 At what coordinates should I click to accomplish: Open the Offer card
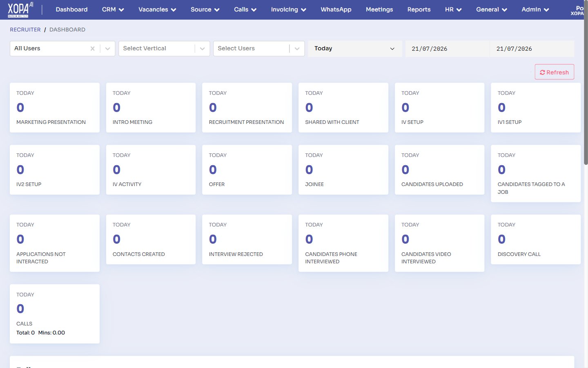point(247,170)
